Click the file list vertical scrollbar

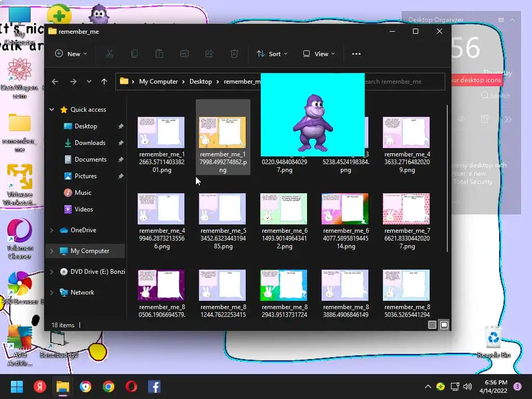[447, 178]
